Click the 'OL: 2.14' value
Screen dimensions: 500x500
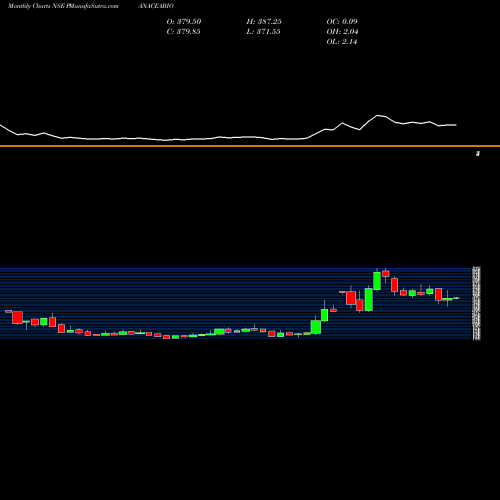point(342,41)
